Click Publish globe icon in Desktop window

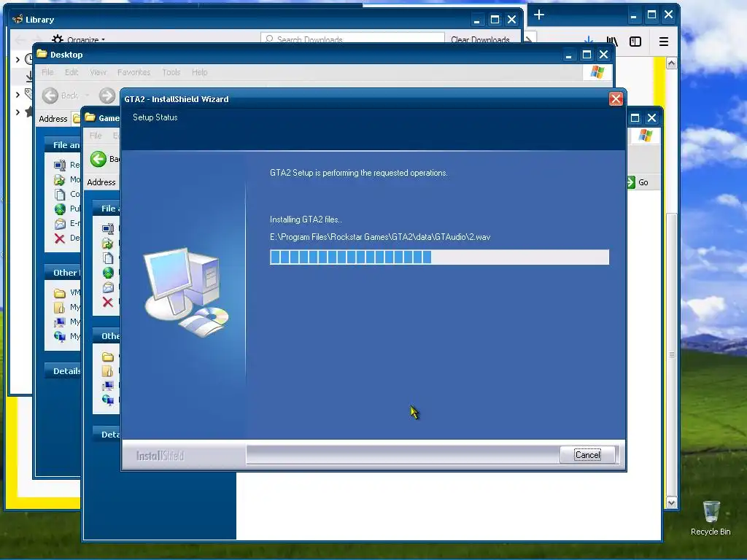click(x=60, y=209)
